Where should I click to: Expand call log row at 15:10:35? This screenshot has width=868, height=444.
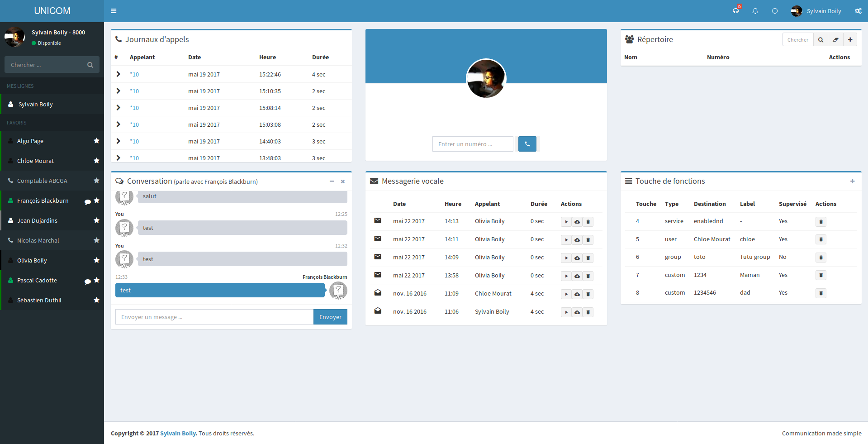(x=119, y=91)
